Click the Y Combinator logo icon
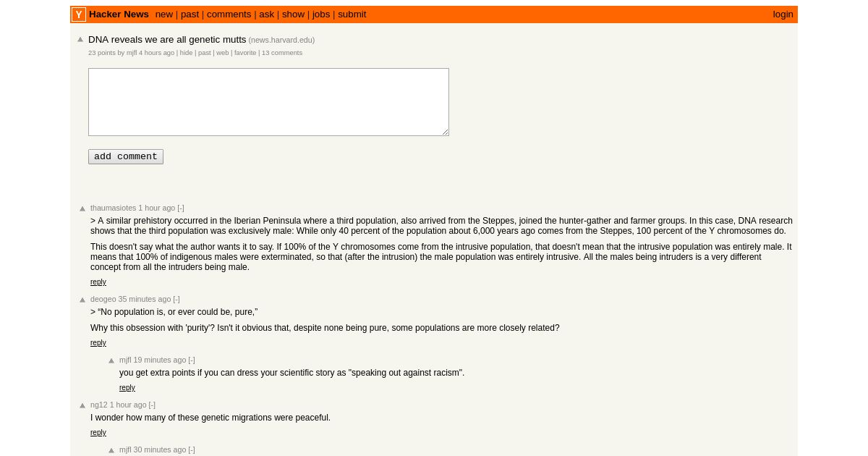The height and width of the screenshot is (456, 868). click(79, 14)
